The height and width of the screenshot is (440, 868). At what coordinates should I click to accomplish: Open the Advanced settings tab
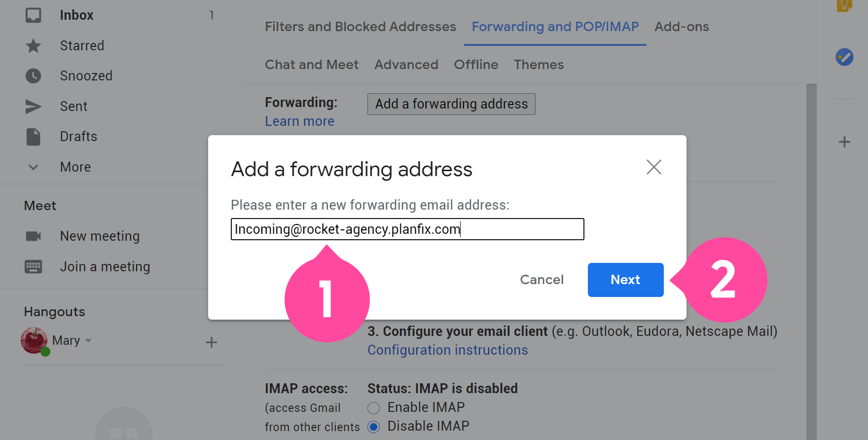coord(406,65)
